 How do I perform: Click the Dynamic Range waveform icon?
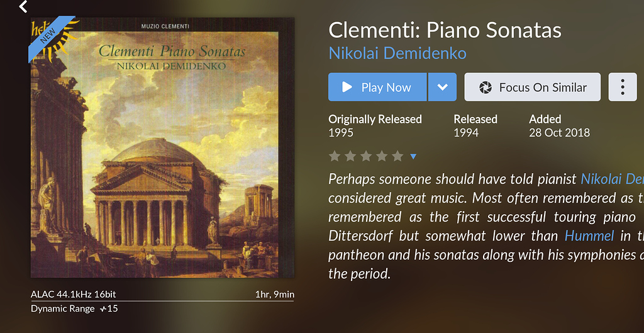pos(103,308)
